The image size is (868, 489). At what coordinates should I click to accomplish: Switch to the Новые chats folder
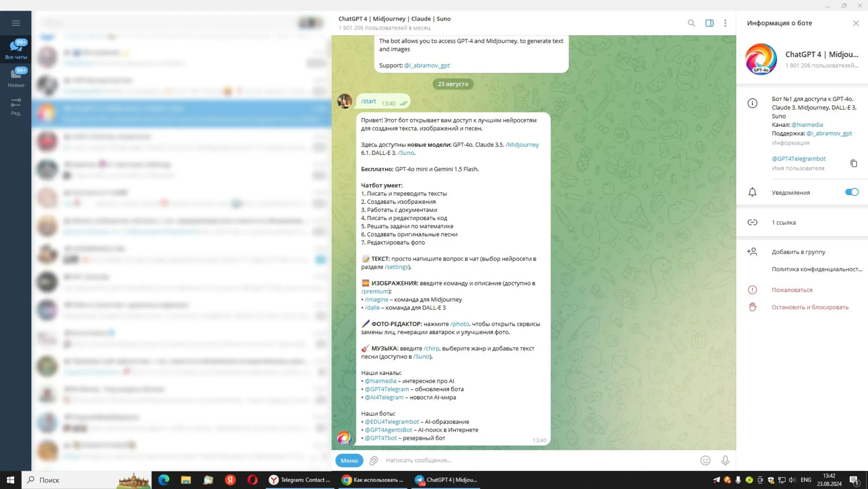pos(16,77)
